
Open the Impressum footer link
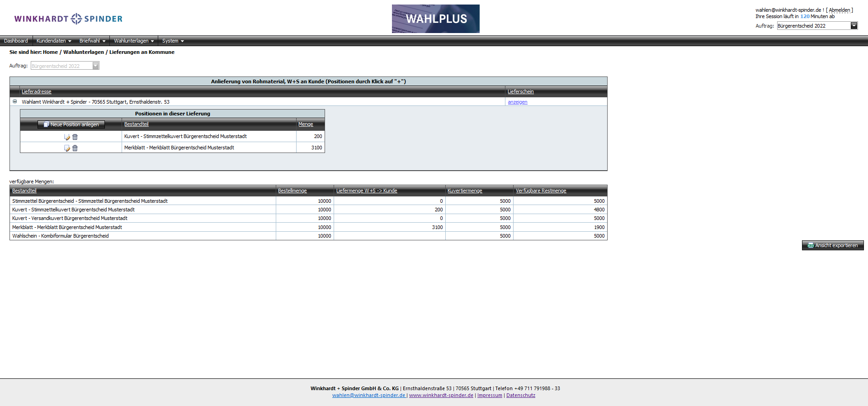490,395
